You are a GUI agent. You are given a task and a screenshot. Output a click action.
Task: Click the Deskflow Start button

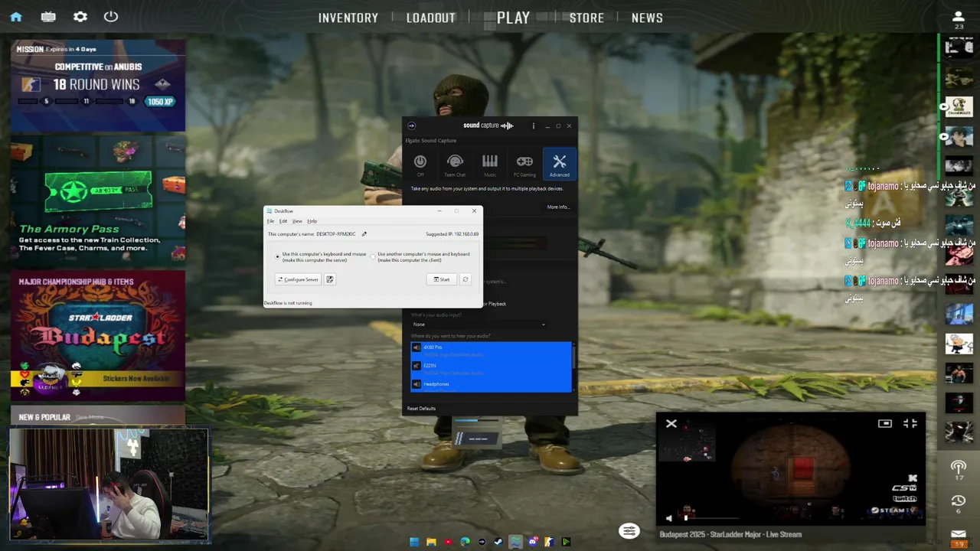coord(442,279)
